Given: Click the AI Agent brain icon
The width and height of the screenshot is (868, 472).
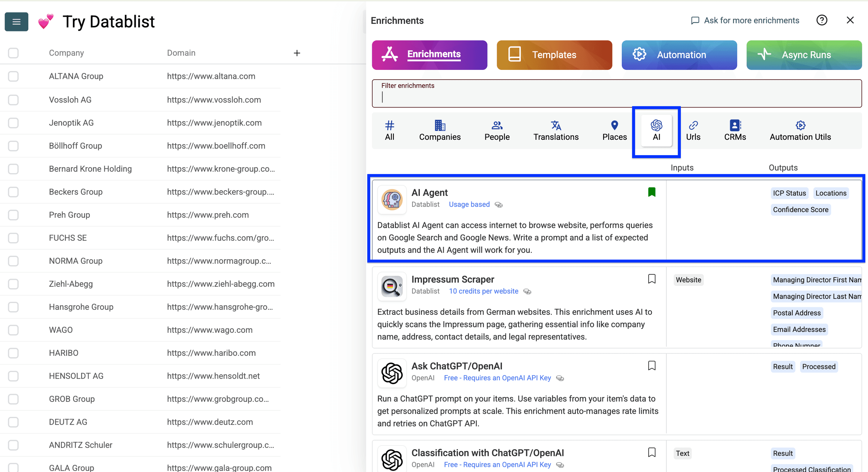Looking at the screenshot, I should click(392, 199).
